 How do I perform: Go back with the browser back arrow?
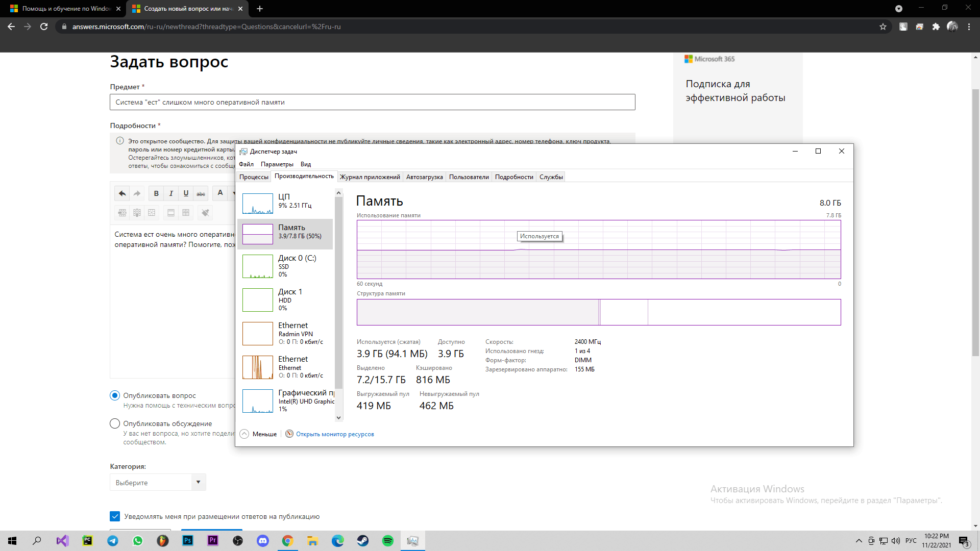click(x=11, y=27)
